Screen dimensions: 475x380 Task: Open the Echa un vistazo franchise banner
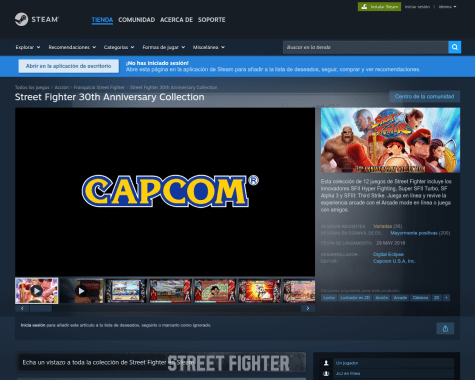[x=162, y=362]
